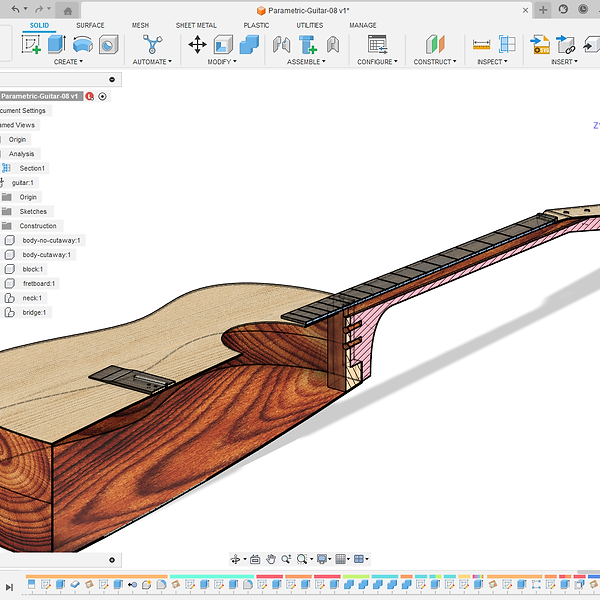Select the Pan hand tool
This screenshot has width=600, height=600.
271,559
